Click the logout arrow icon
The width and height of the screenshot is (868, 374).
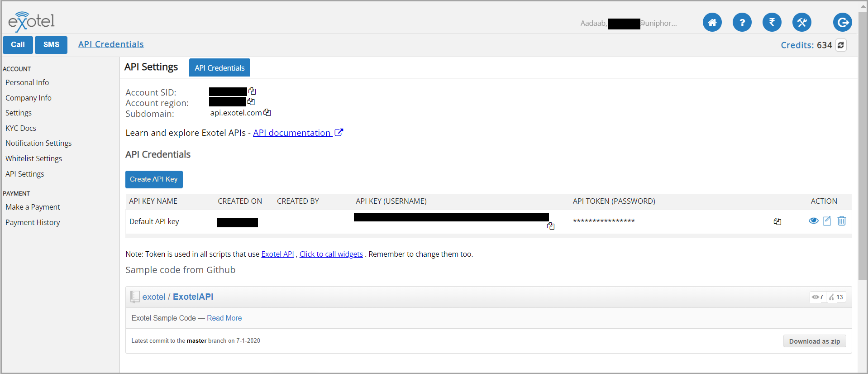point(842,22)
